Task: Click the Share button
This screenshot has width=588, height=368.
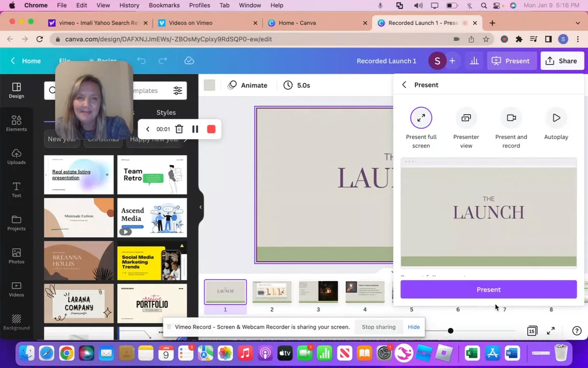Action: point(561,61)
